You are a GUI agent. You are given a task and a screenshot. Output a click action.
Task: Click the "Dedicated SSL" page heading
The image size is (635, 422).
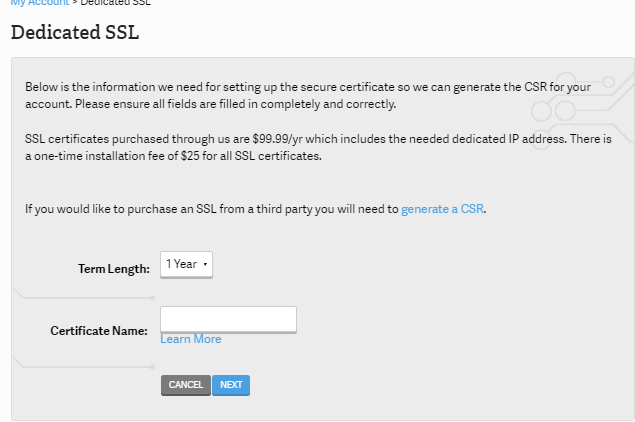pos(75,32)
